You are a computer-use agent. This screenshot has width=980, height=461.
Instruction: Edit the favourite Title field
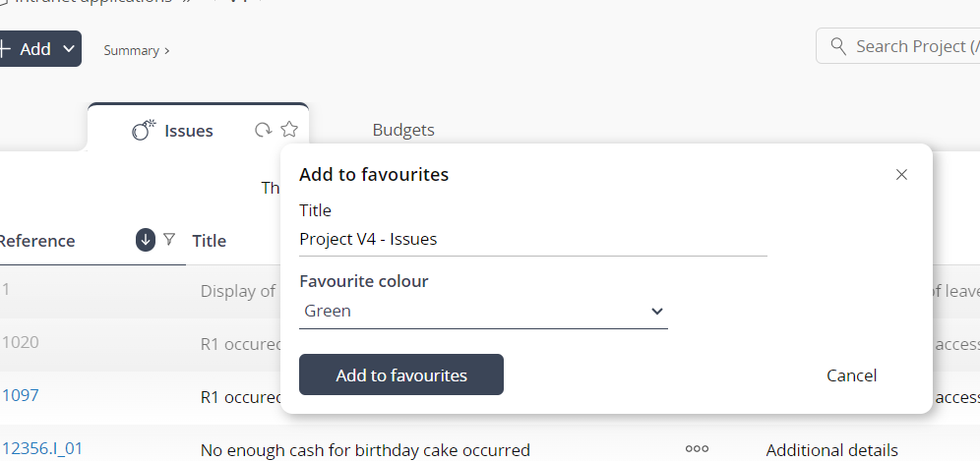533,239
